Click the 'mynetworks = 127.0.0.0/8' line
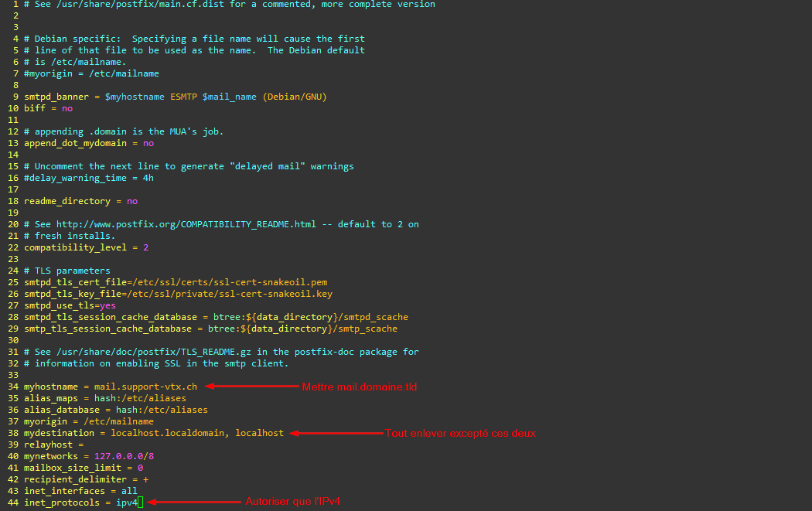Image resolution: width=812 pixels, height=511 pixels. (x=89, y=456)
